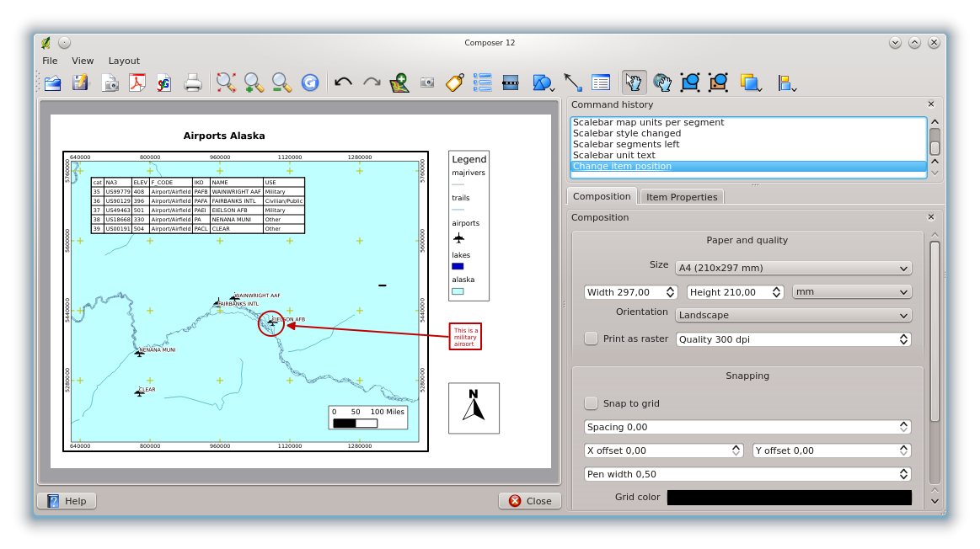Click the Refresh view icon
The width and height of the screenshot is (980, 549).
click(x=310, y=83)
